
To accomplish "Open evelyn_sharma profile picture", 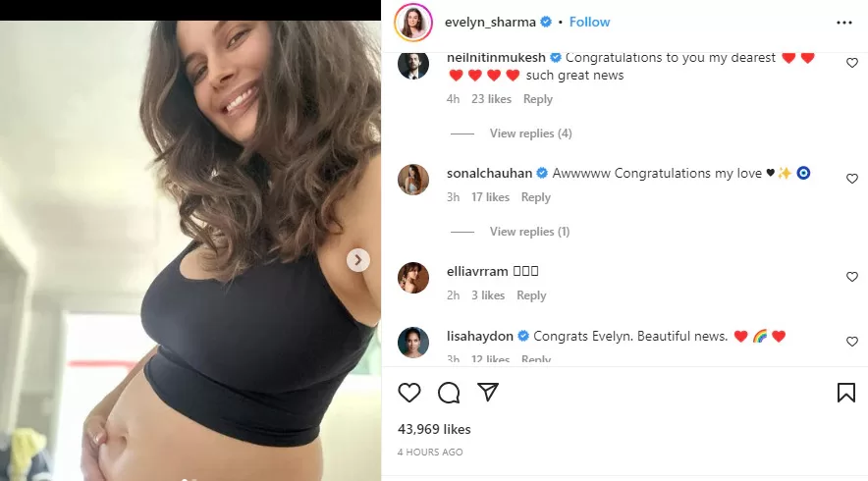I will point(413,23).
